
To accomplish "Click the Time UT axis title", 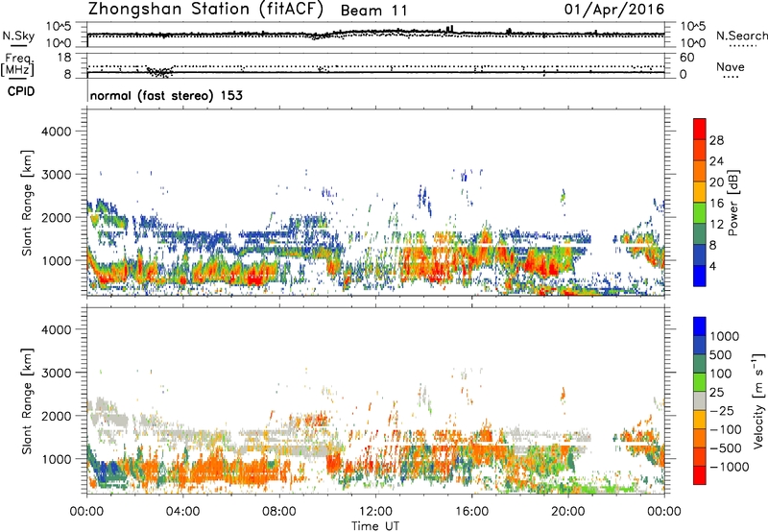I will pyautogui.click(x=375, y=526).
